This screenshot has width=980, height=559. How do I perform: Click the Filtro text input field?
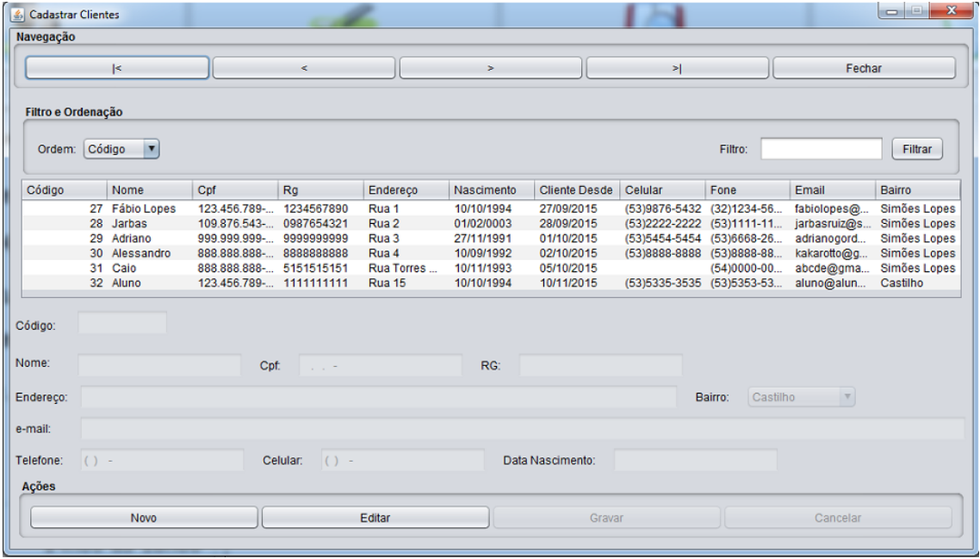(x=821, y=149)
